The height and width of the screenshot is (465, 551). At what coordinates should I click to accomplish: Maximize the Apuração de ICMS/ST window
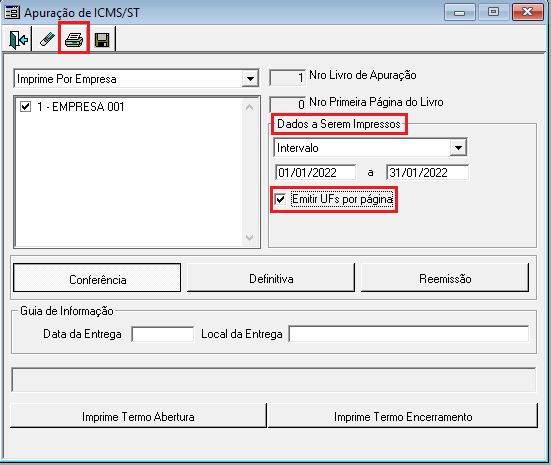(493, 12)
